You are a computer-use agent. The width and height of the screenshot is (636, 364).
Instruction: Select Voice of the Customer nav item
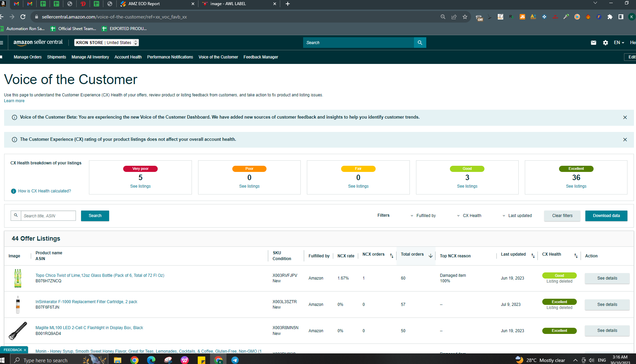point(218,57)
